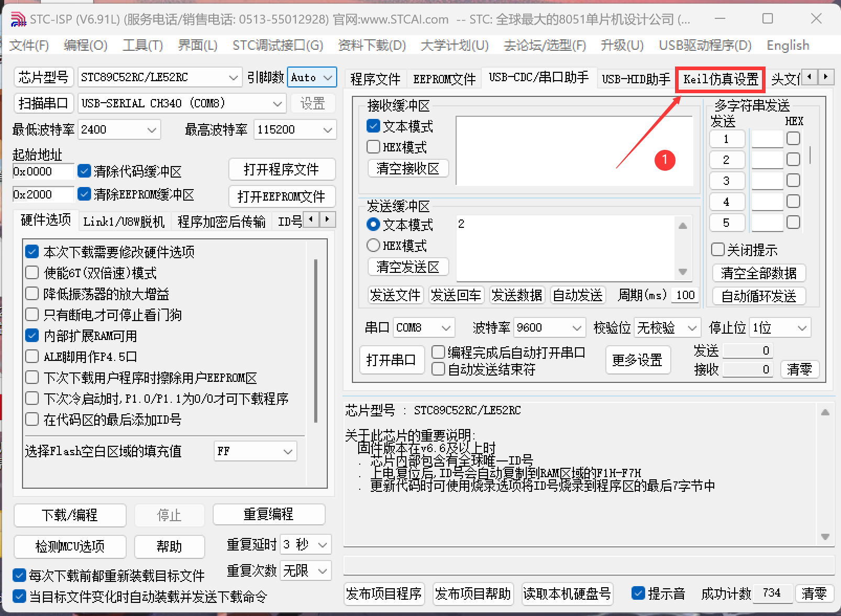Toggle the 提示音 checkbox
This screenshot has width=841, height=616.
638,593
